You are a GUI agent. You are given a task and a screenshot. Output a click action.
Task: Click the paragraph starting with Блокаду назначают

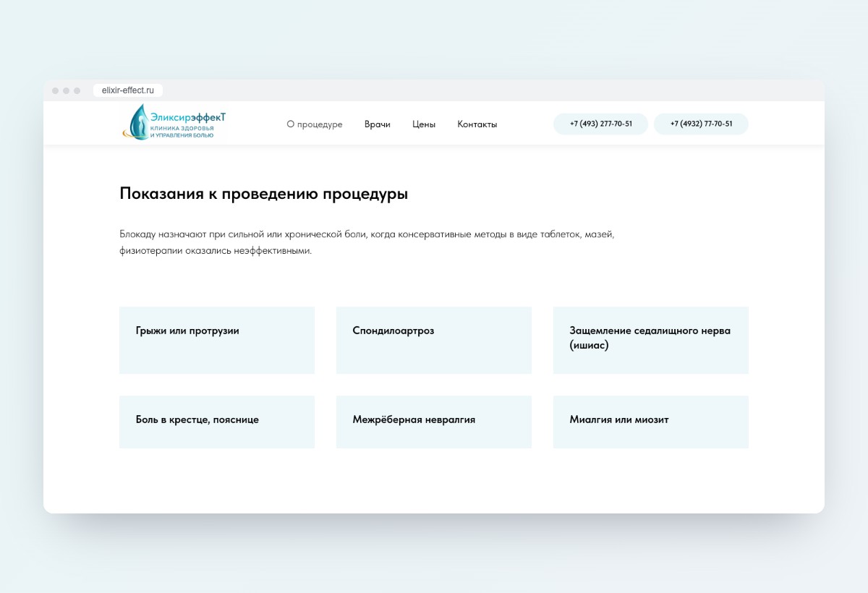367,243
